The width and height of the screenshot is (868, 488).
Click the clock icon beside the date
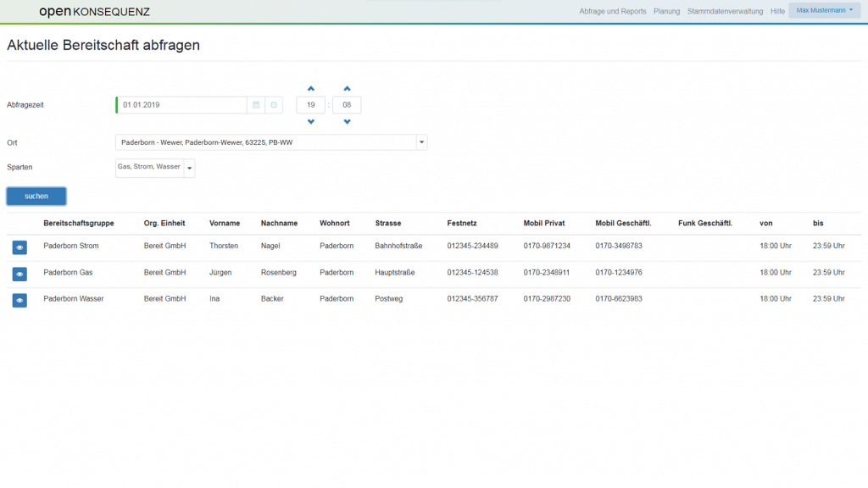pos(274,105)
